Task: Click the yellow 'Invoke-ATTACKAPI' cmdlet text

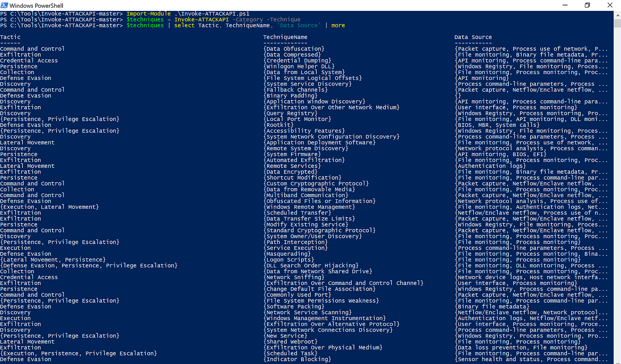Action: (201, 19)
